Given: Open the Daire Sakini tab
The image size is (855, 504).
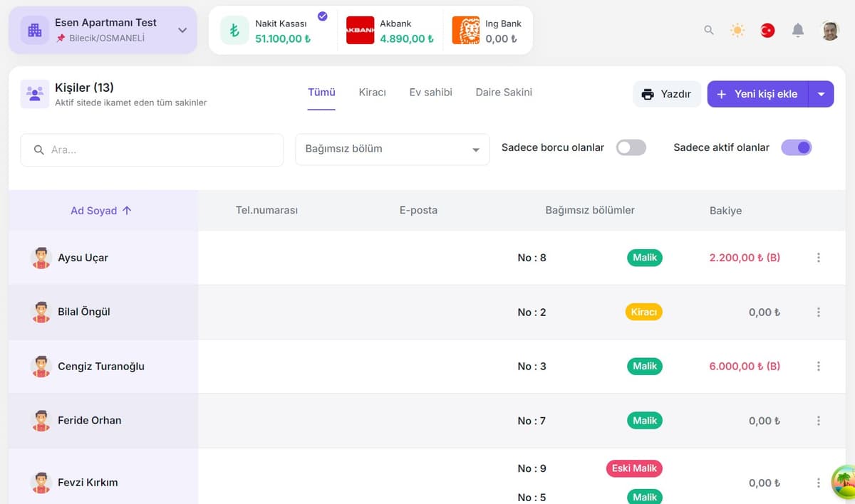Looking at the screenshot, I should click(504, 93).
